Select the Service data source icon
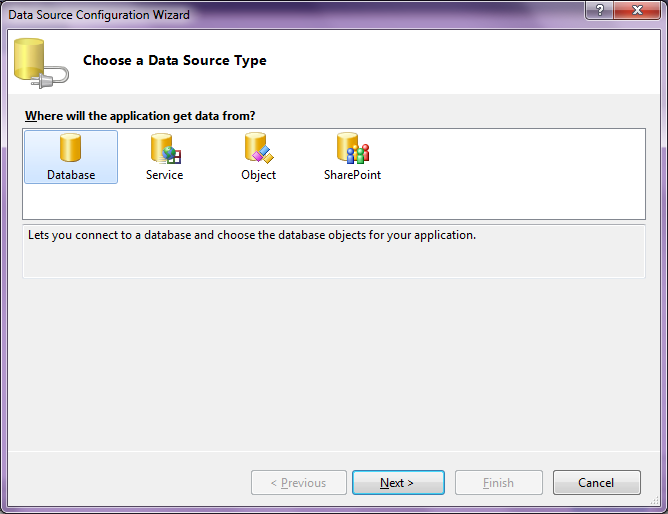Viewport: 668px width, 514px height. point(164,149)
